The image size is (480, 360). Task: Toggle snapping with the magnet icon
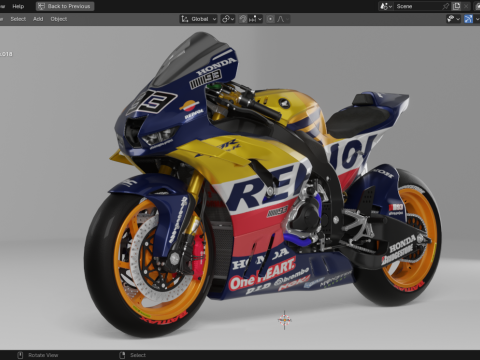[x=243, y=19]
